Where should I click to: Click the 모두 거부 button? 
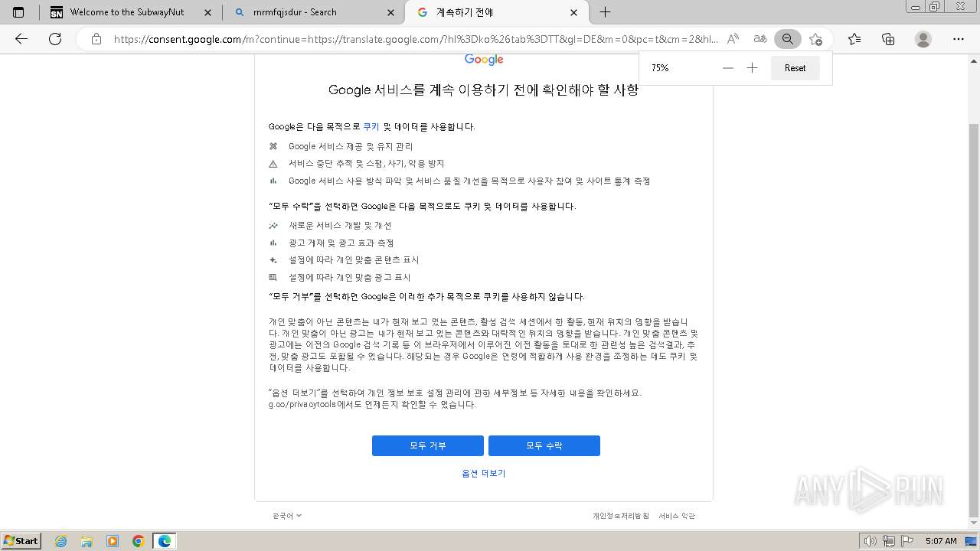tap(428, 445)
